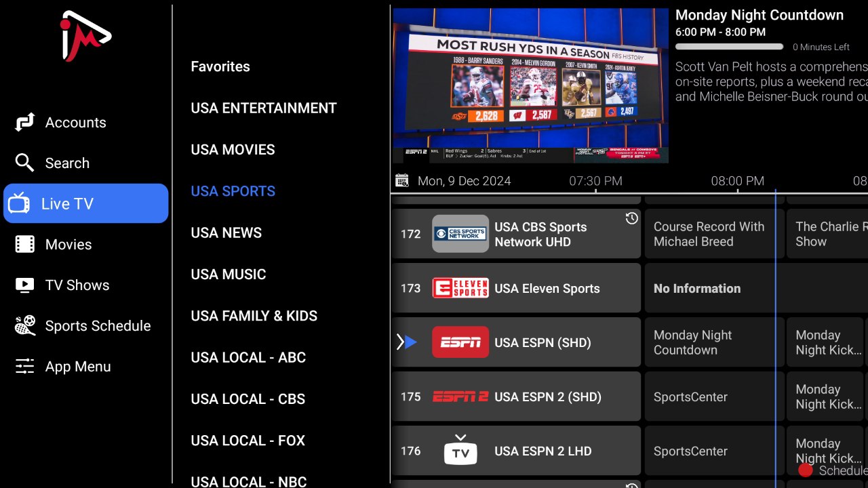868x488 pixels.
Task: Click channel number 176
Action: point(410,451)
